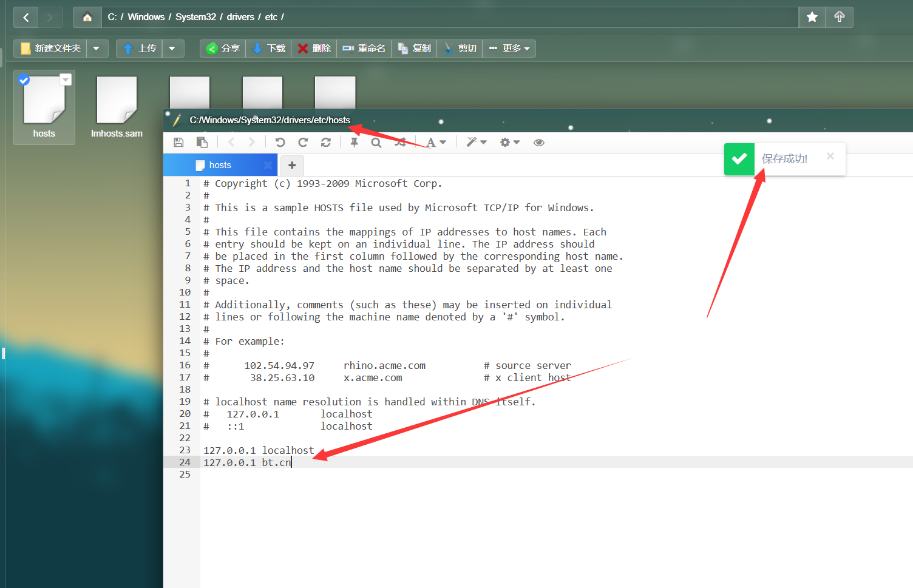
Task: Open the magic wand tools dropdown
Action: [x=477, y=142]
